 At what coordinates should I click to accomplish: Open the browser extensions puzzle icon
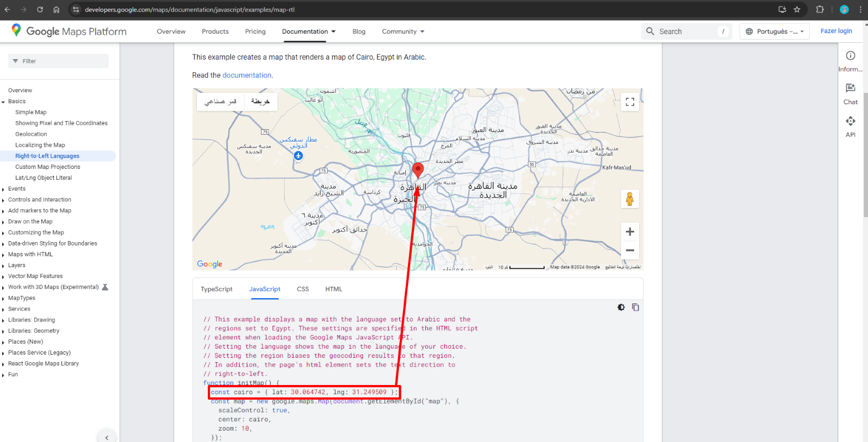click(820, 9)
